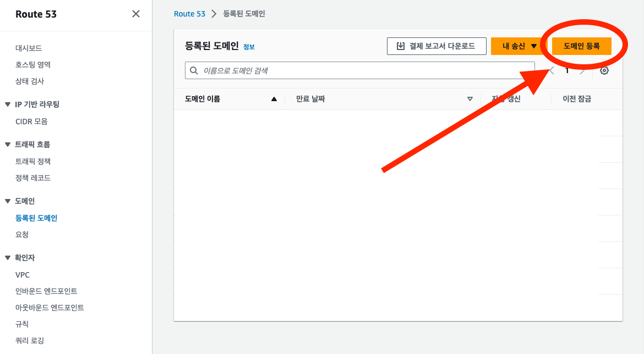Click the 도메인 등록 button
Image resolution: width=644 pixels, height=354 pixels.
coord(582,46)
